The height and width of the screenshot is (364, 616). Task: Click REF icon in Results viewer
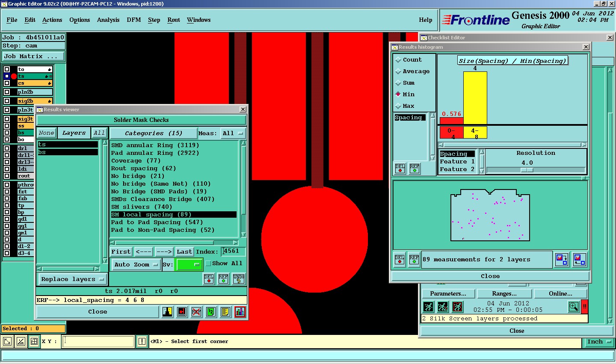click(x=223, y=279)
